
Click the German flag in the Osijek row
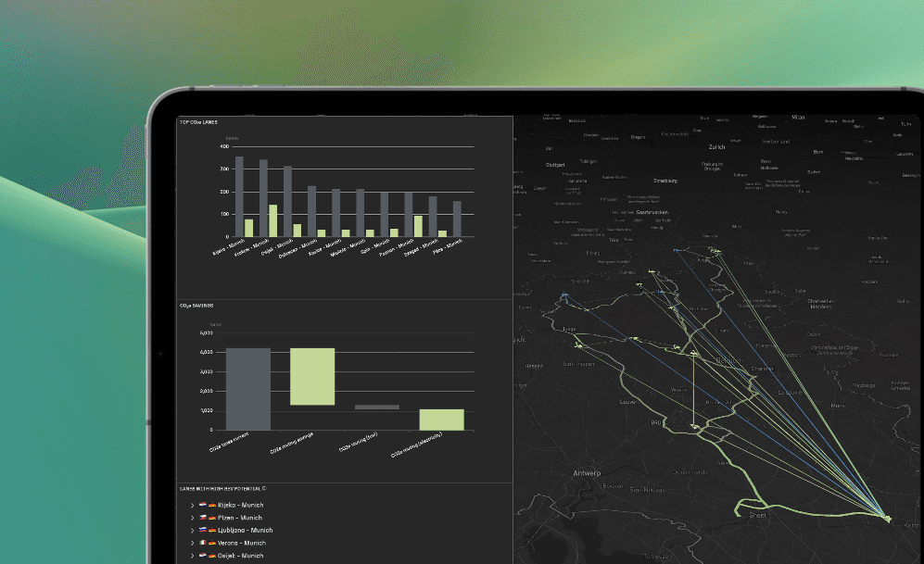211,555
